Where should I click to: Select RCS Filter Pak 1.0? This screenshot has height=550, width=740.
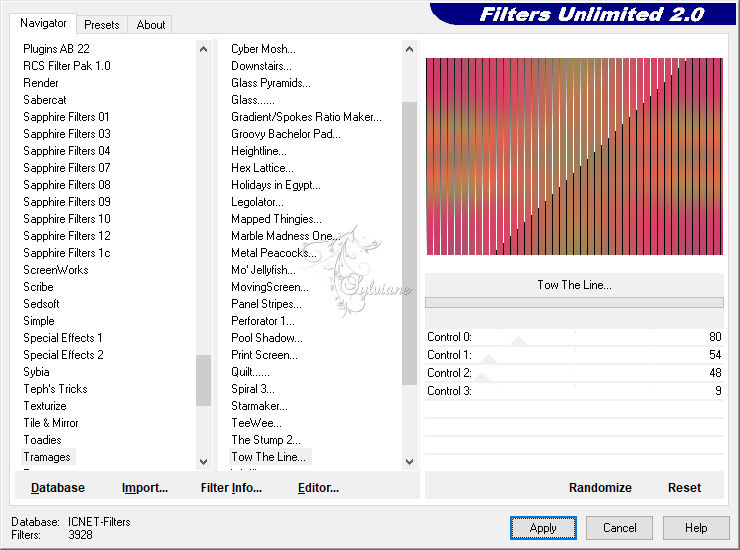tap(67, 66)
